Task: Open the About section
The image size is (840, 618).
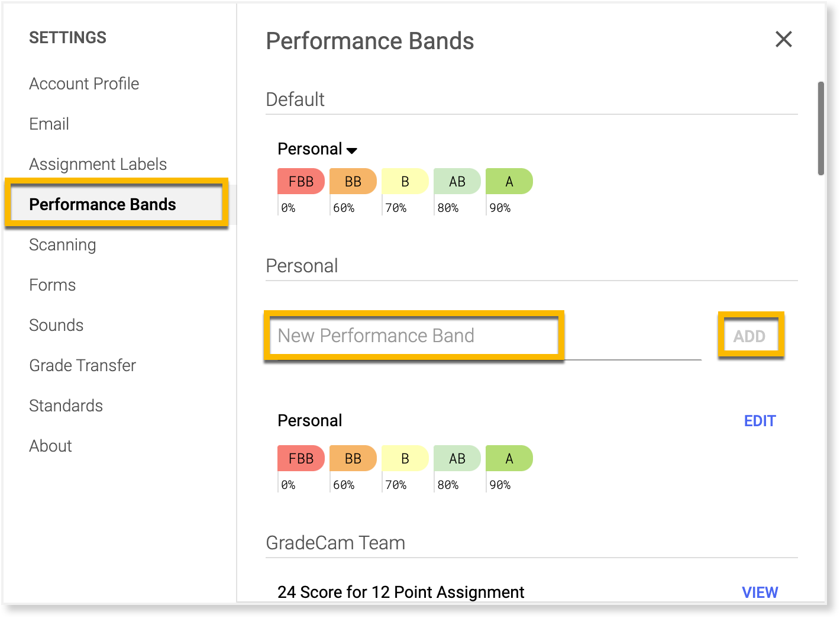Action: tap(50, 446)
